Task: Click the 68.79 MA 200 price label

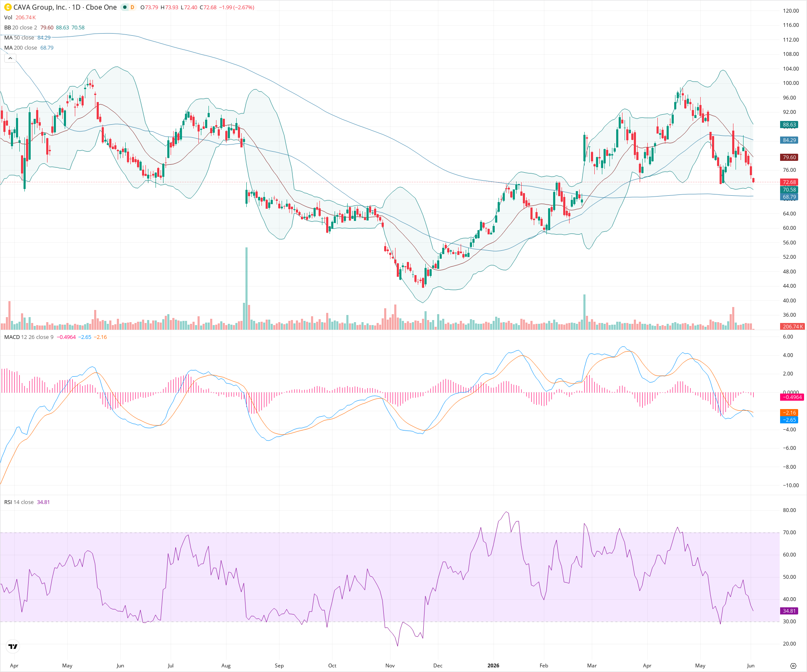Action: coord(789,197)
